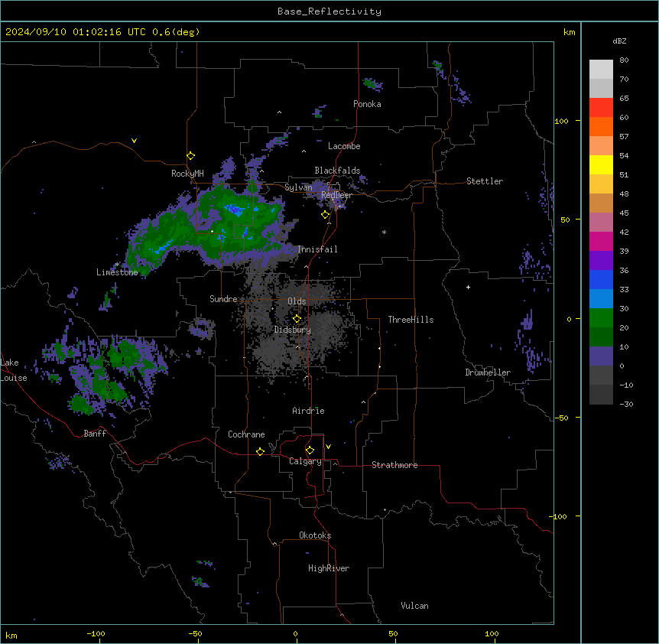Click the HighRiver city label

329,568
